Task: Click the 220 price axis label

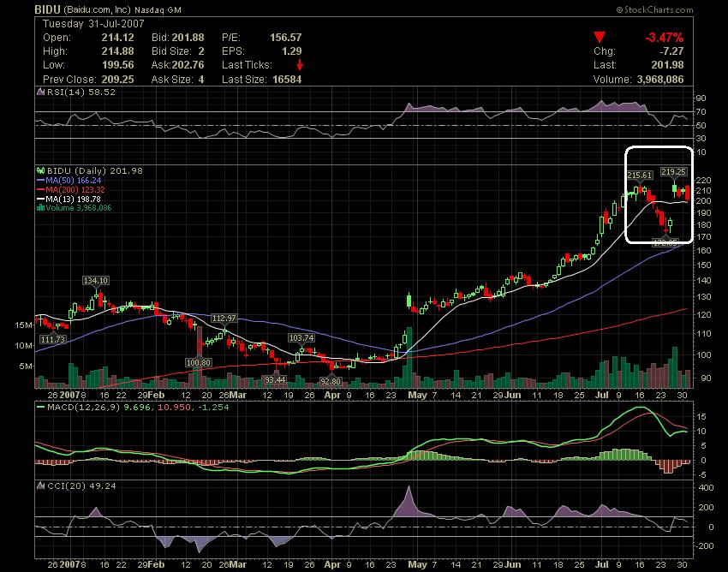Action: 704,180
